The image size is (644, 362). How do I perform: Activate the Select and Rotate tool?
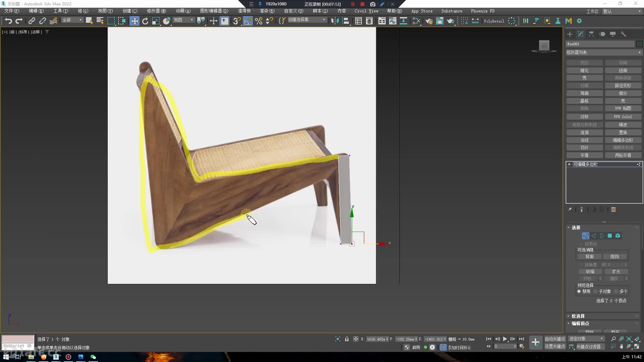tap(145, 21)
